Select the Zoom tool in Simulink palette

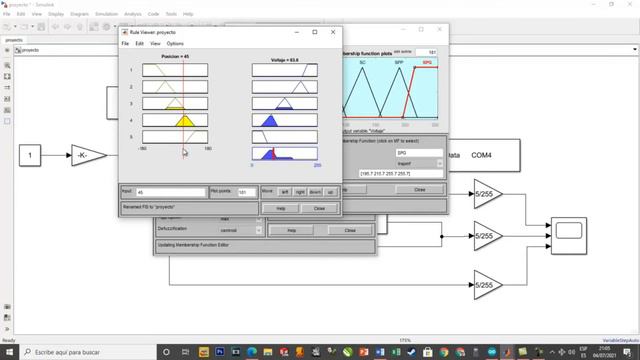7,65
